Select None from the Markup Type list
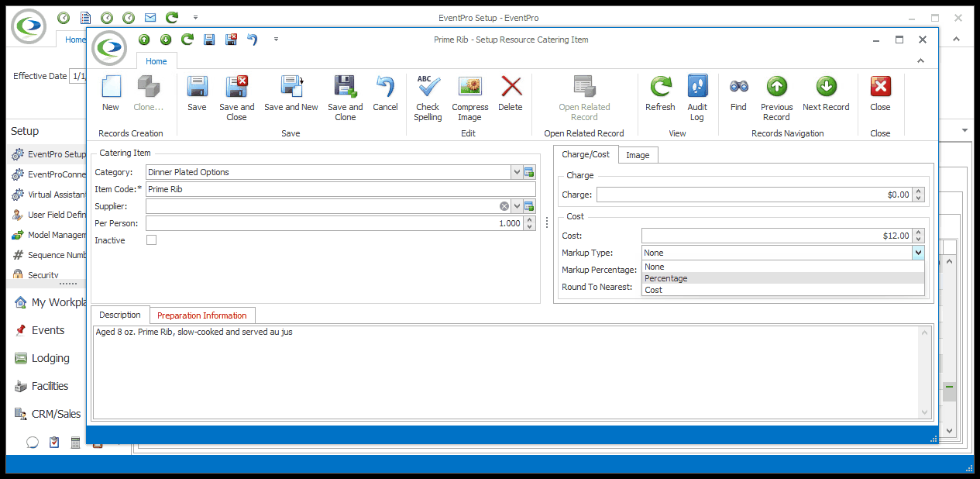This screenshot has width=980, height=479. (x=783, y=267)
